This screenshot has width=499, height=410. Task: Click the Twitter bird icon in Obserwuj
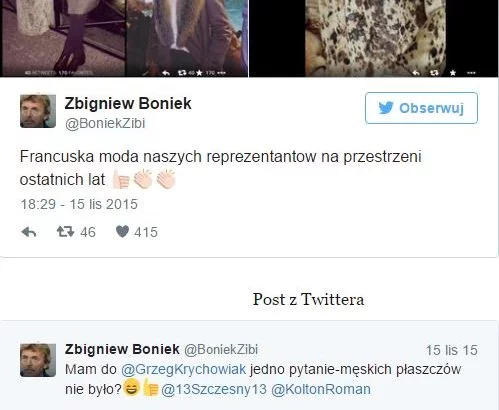[x=386, y=108]
